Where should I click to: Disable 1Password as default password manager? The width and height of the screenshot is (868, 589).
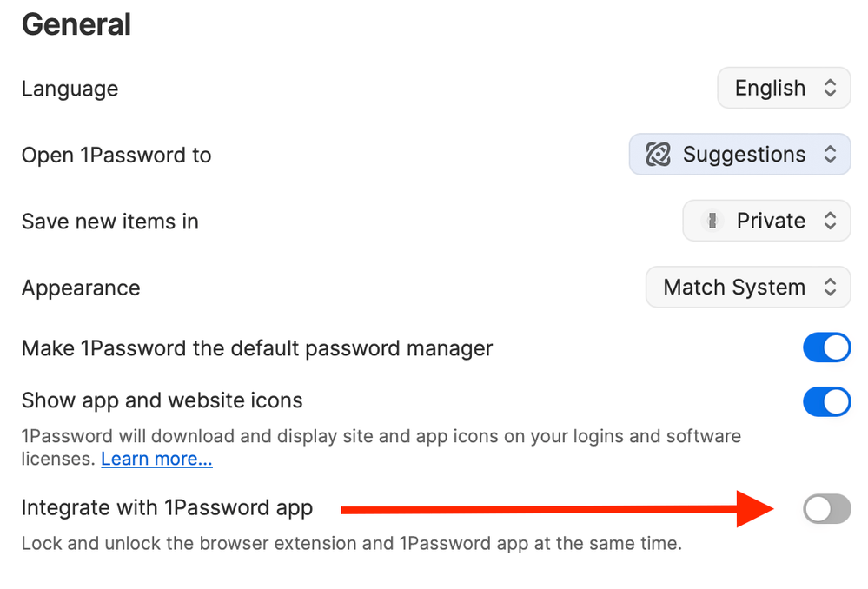tap(827, 347)
